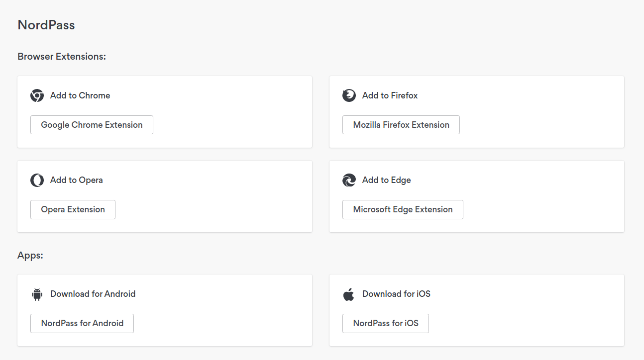Click the 'Download for Android' text

[93, 294]
